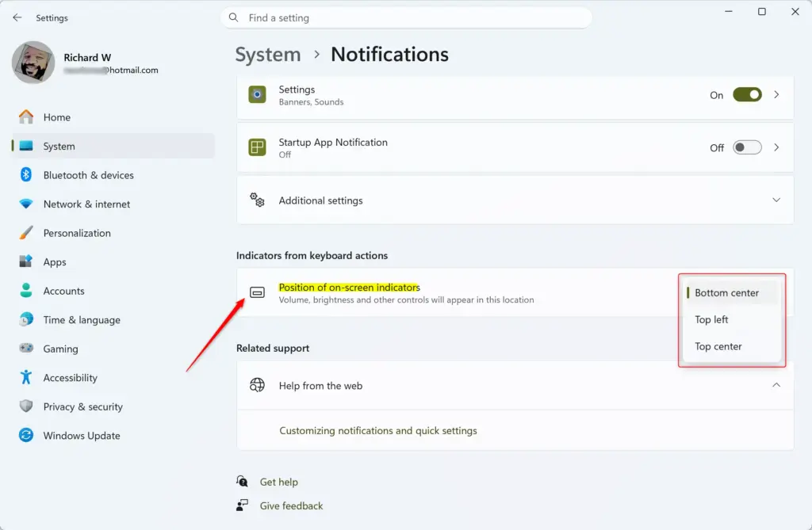Screen dimensions: 812x530
Task: Click Richard W account name
Action: point(87,57)
